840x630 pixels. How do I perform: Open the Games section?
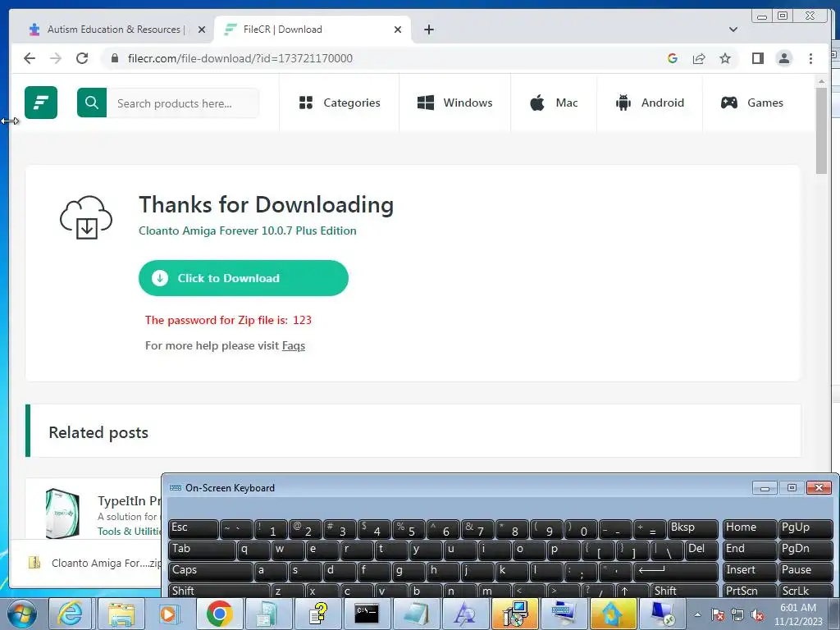click(x=752, y=103)
